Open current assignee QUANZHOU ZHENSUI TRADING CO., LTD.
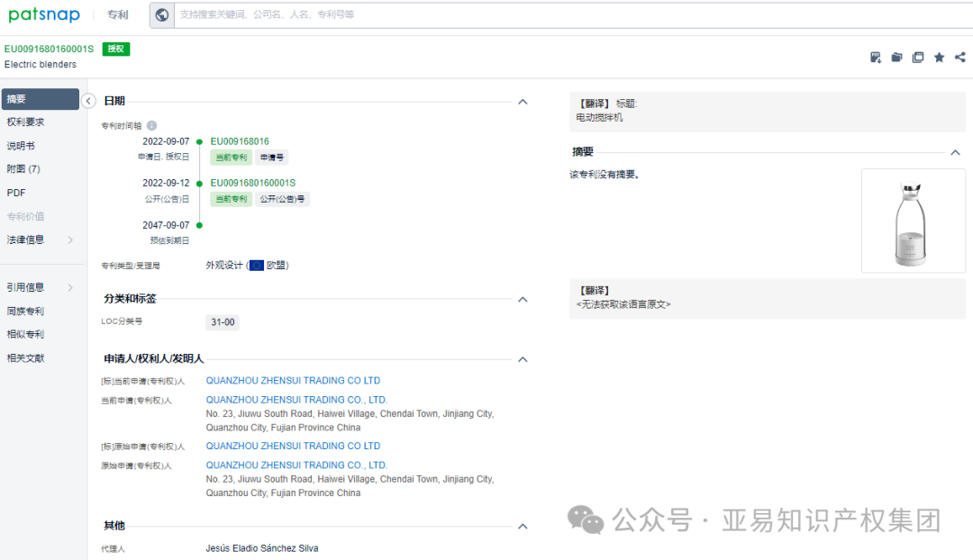973x560 pixels. pos(296,400)
